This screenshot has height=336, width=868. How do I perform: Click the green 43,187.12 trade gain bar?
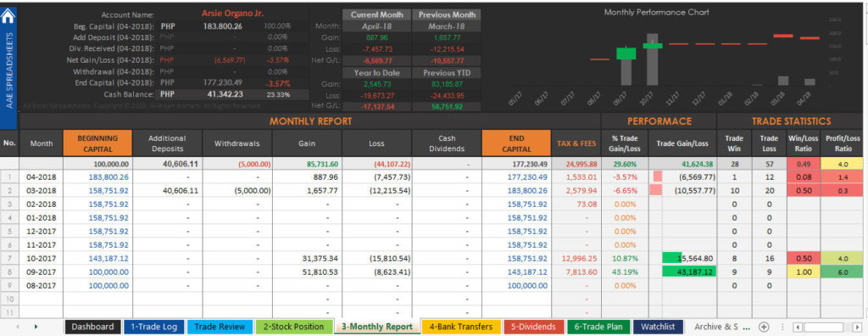(x=688, y=272)
